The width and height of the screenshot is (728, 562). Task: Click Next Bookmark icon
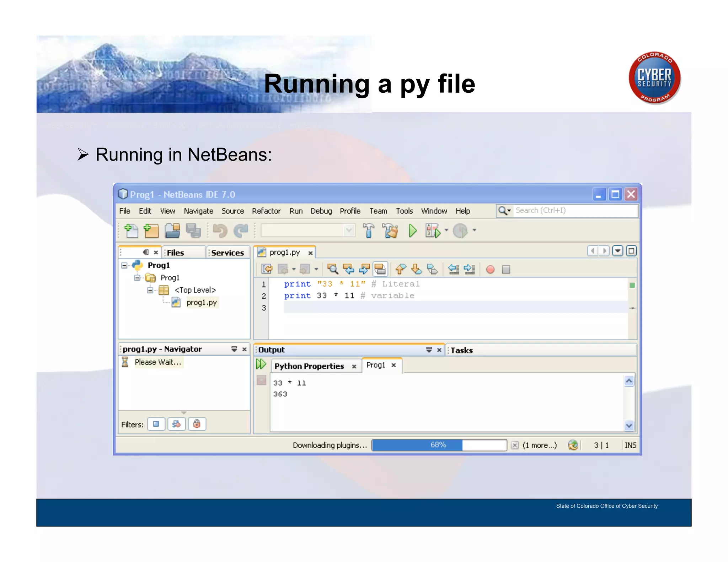(416, 269)
